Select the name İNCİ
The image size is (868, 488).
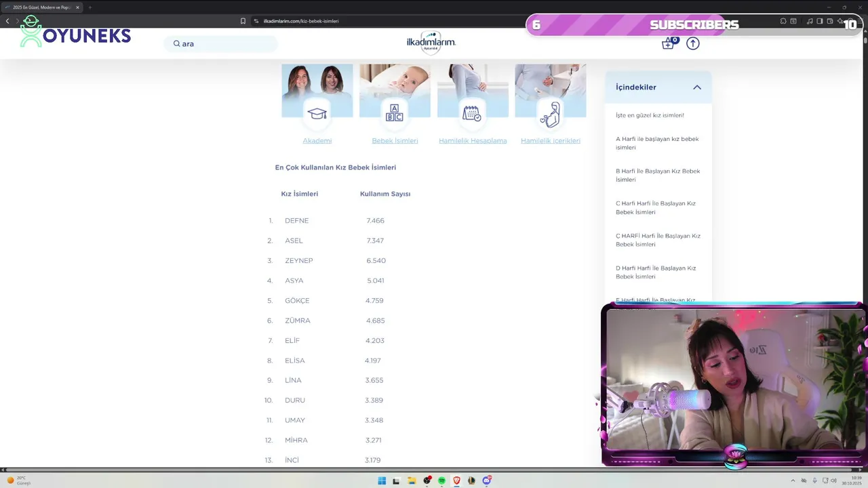[x=292, y=460]
